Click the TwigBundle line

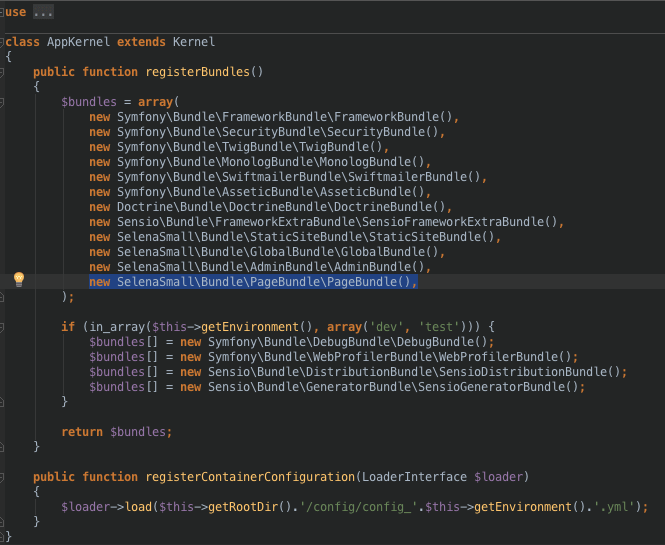[x=239, y=147]
